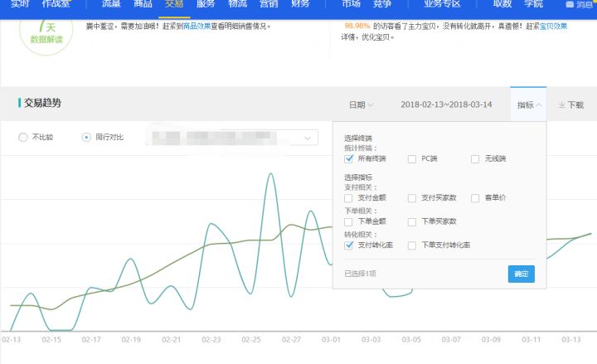
Task: Click the 2018-02-13~2018-03-14 date range
Action: coord(446,105)
